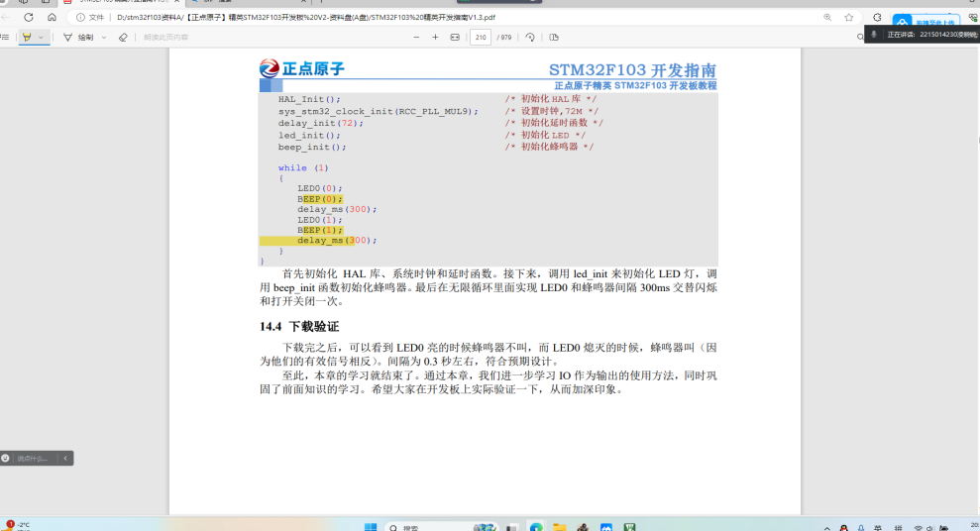Rotate the PDF page
This screenshot has height=531, width=980.
(530, 37)
